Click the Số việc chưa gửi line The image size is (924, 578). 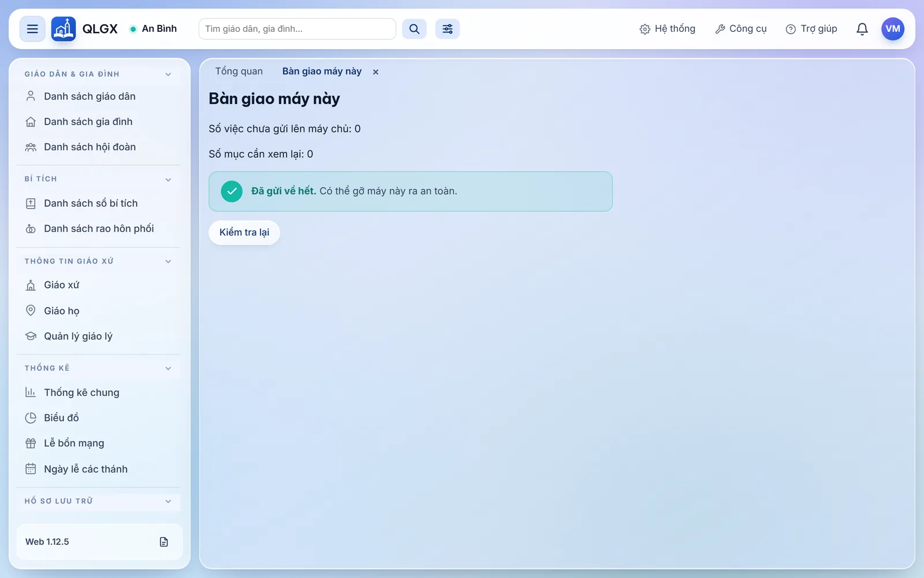(x=285, y=129)
